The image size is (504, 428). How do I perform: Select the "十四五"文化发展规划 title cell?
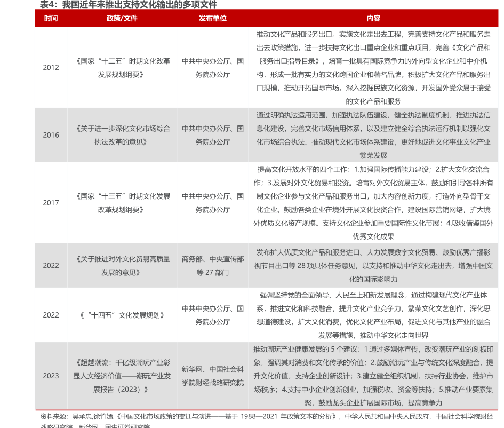click(122, 315)
